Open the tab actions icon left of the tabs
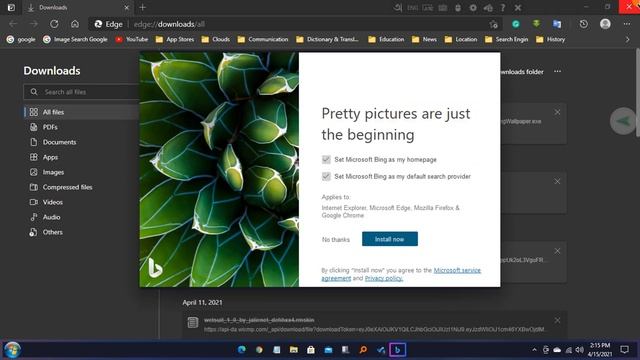Image resolution: width=640 pixels, height=360 pixels. 11,7
